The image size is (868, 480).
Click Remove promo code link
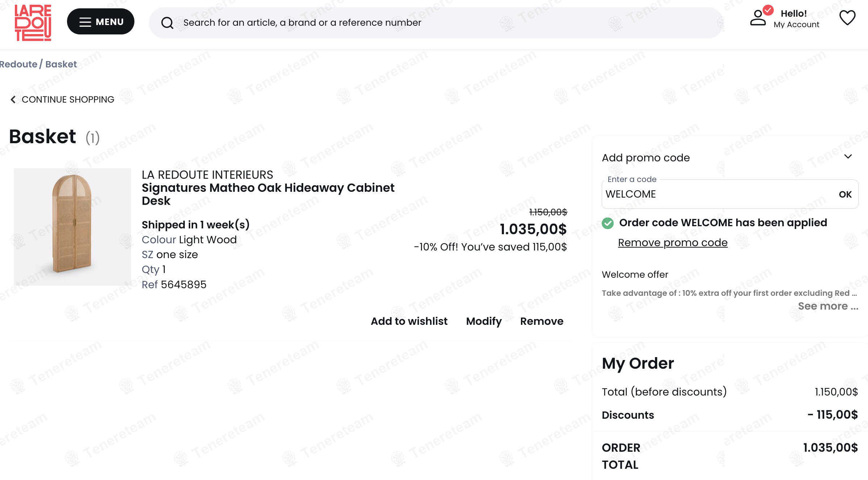(673, 243)
